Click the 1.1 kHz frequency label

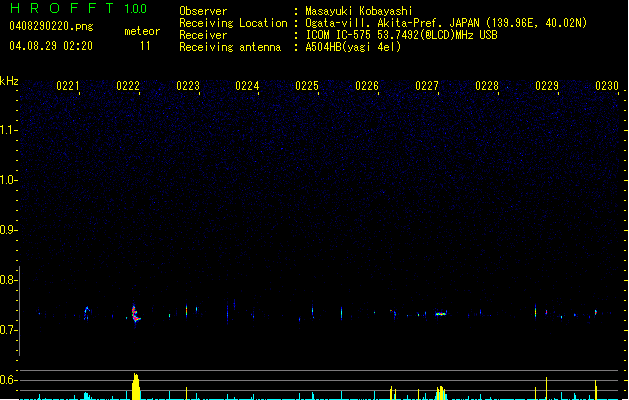(x=8, y=130)
